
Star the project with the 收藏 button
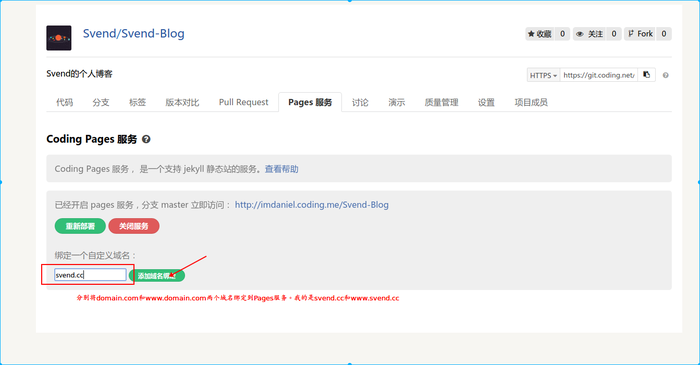(x=540, y=34)
